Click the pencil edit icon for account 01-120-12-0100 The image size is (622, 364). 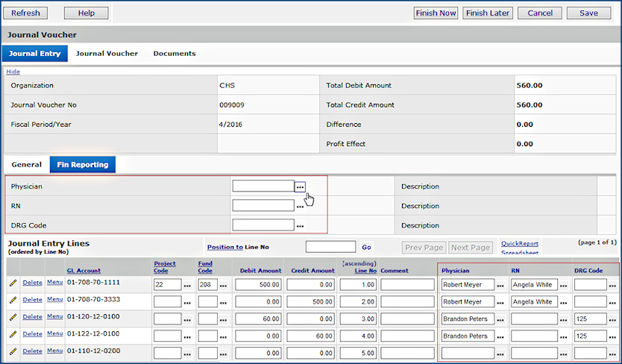pyautogui.click(x=13, y=318)
